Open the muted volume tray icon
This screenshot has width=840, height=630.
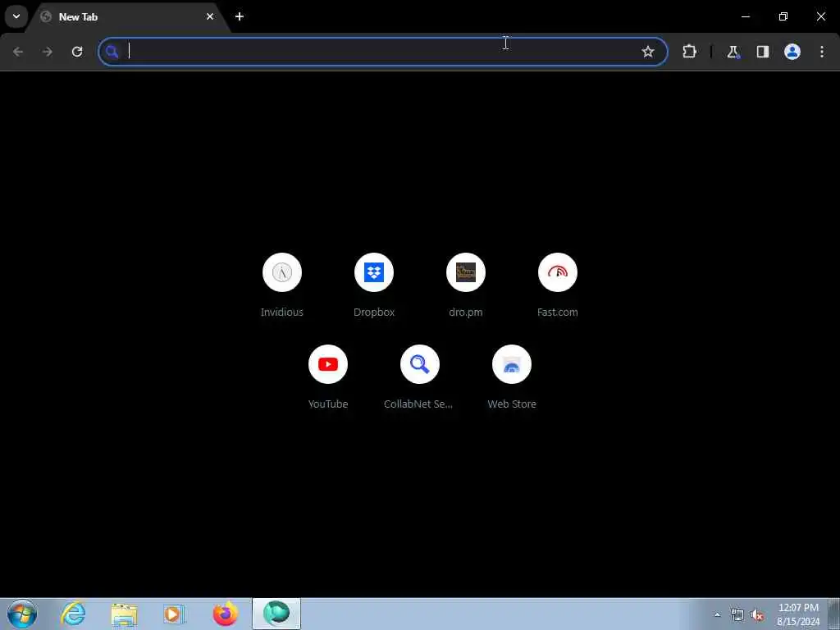(757, 614)
